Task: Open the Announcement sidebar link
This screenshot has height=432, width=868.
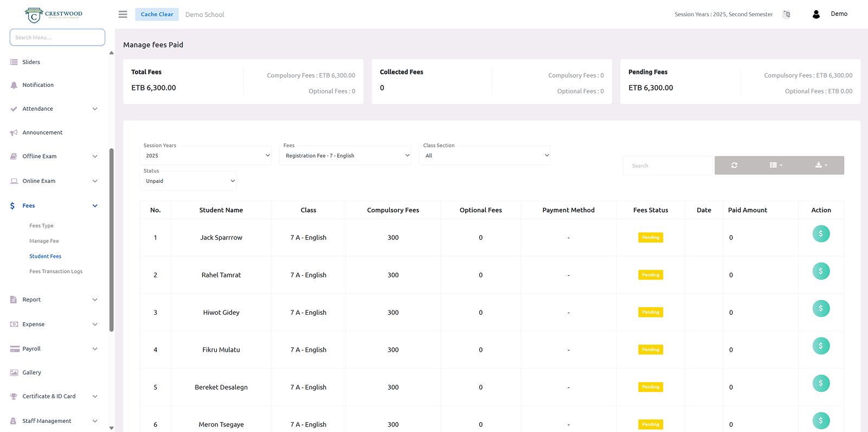Action: pos(42,132)
